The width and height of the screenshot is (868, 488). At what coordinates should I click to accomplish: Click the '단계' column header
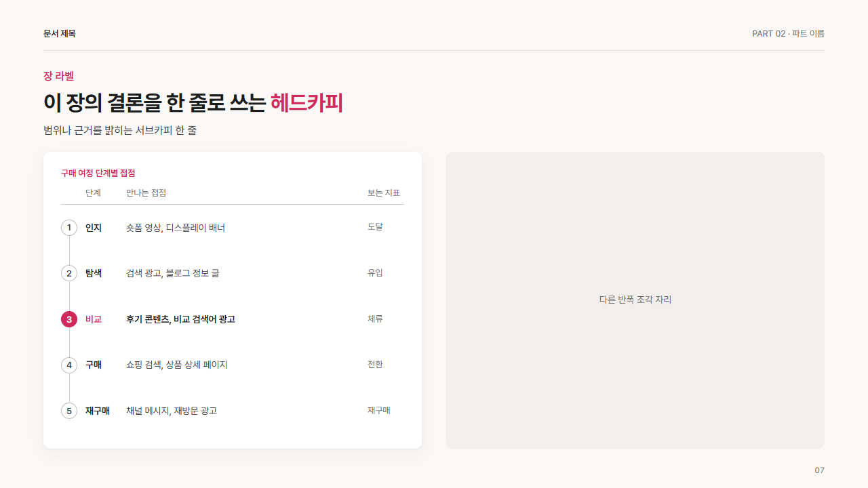pyautogui.click(x=93, y=192)
